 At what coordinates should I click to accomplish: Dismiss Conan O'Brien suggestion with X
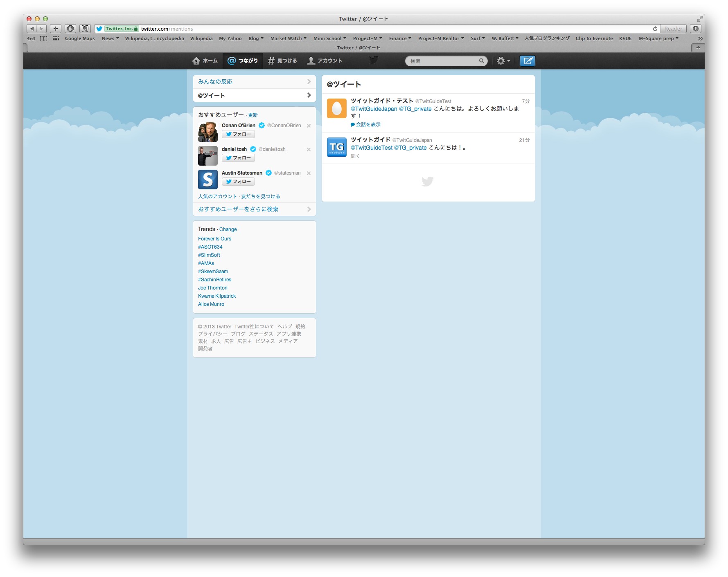coord(309,126)
